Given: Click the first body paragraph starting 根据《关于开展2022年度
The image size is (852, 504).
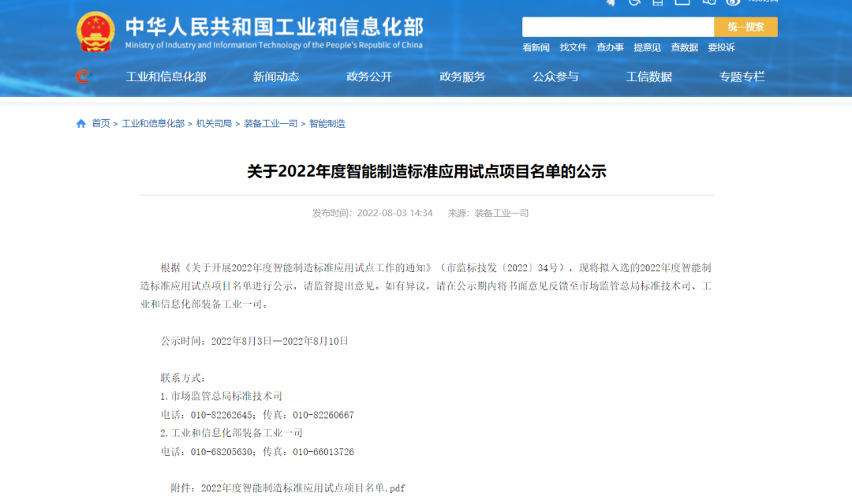Looking at the screenshot, I should (x=426, y=286).
